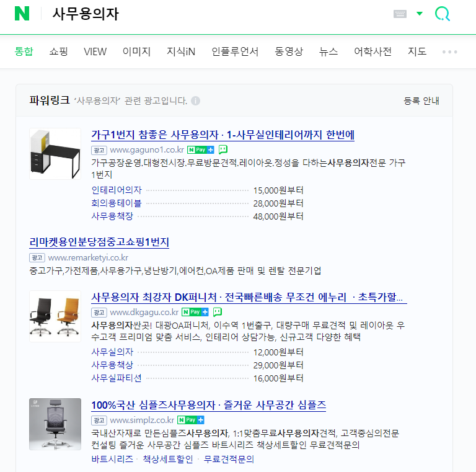Select the 통합 tab
Image resolution: width=476 pixels, height=472 pixels.
coord(24,51)
